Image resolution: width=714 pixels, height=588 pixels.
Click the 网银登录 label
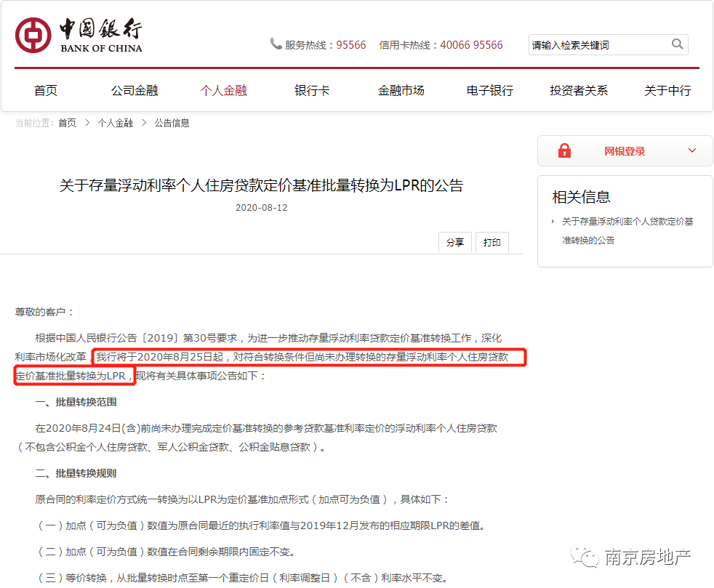point(625,151)
